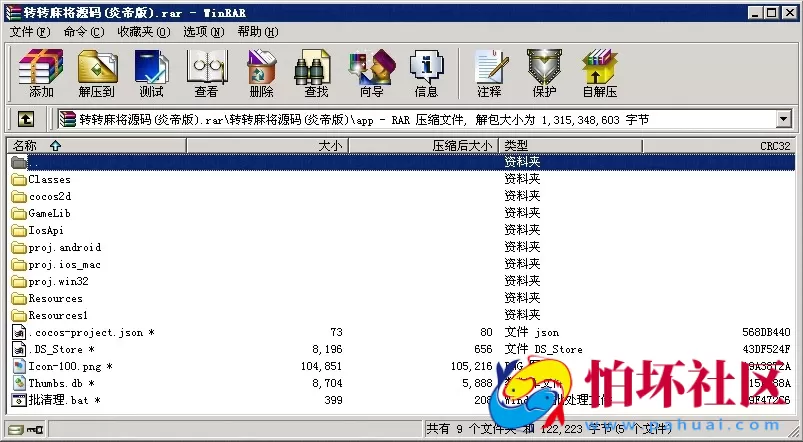803x442 pixels.
Task: Select the proj.android folder name
Action: [x=65, y=247]
